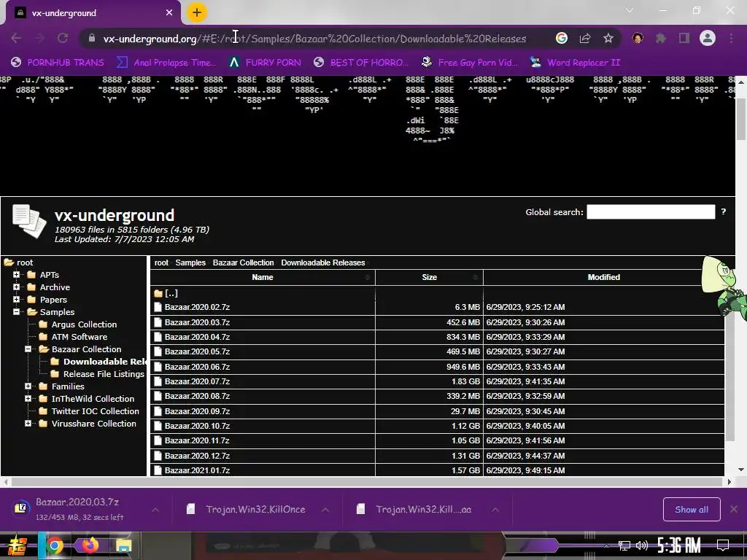Collapse the Samples folder tree

click(x=16, y=312)
